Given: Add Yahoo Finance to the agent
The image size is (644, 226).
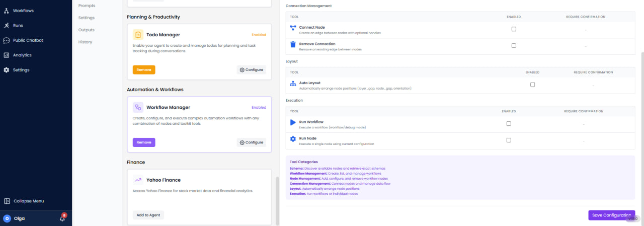Looking at the screenshot, I should tap(148, 215).
